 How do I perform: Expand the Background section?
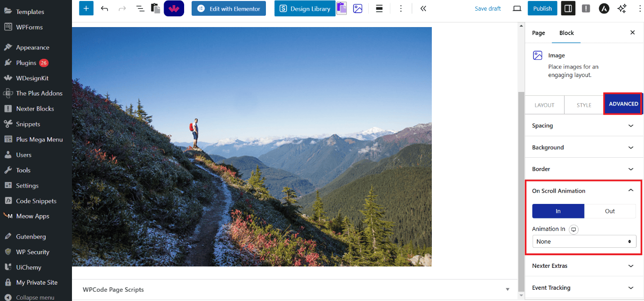click(x=584, y=147)
